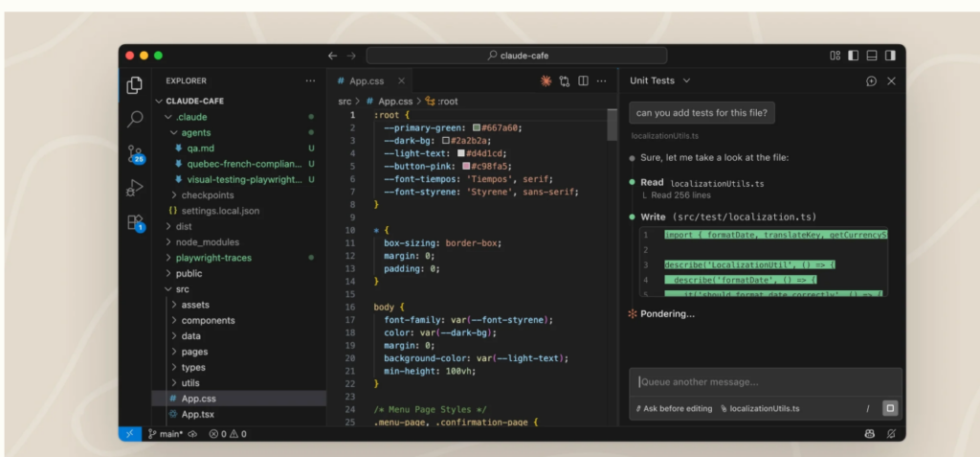The width and height of the screenshot is (980, 457).
Task: Click the #c98fa5 button-pink color swatch
Action: point(466,167)
